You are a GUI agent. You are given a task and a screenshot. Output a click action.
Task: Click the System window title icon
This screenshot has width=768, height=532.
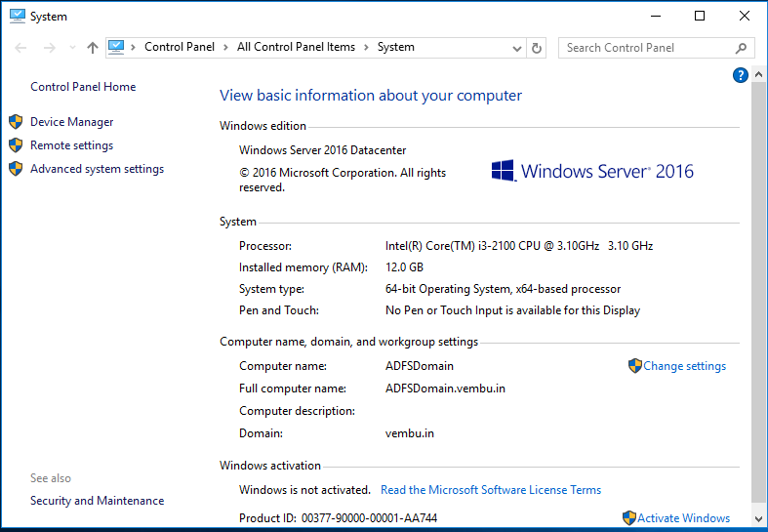point(18,16)
